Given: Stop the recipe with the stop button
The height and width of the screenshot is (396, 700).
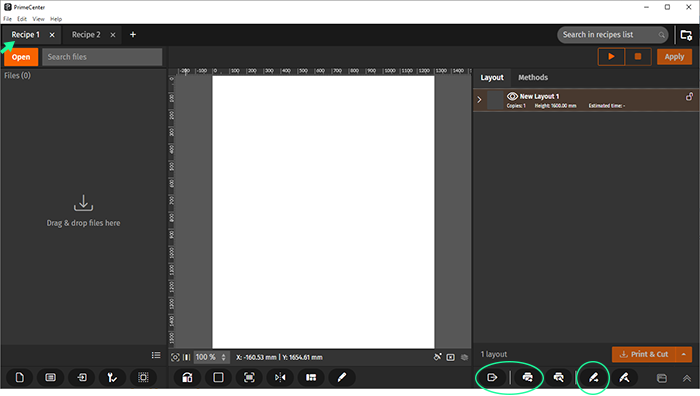Looking at the screenshot, I should 638,57.
